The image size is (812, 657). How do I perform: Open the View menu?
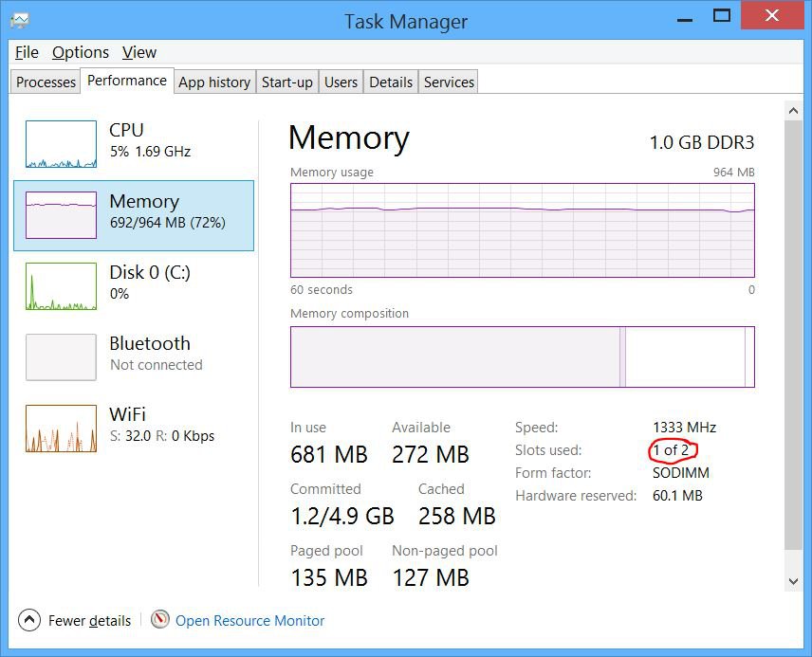pos(138,52)
